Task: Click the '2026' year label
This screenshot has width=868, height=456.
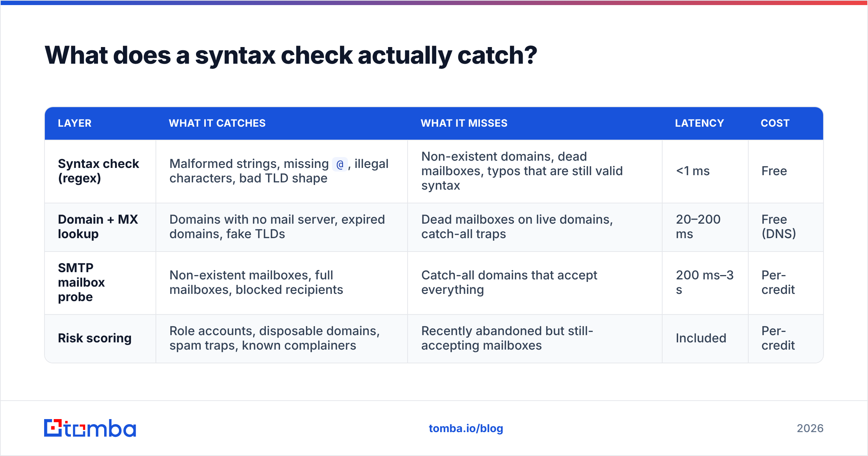Action: click(x=810, y=428)
